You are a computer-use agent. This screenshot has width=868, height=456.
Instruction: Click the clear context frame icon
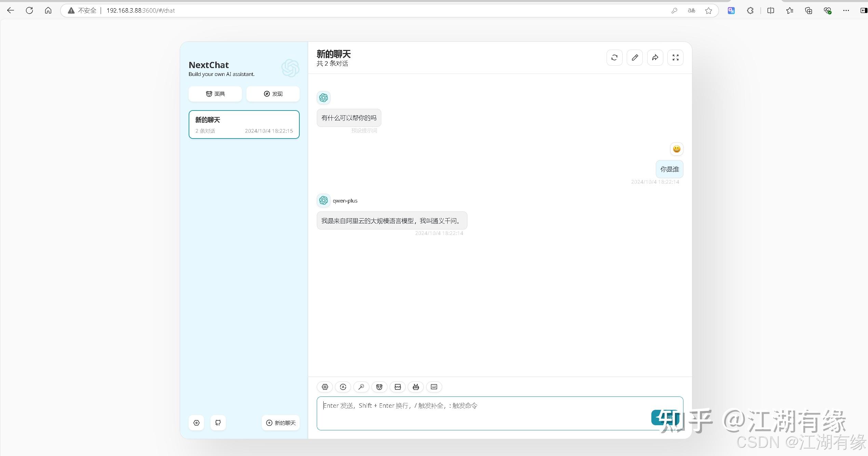(x=397, y=387)
